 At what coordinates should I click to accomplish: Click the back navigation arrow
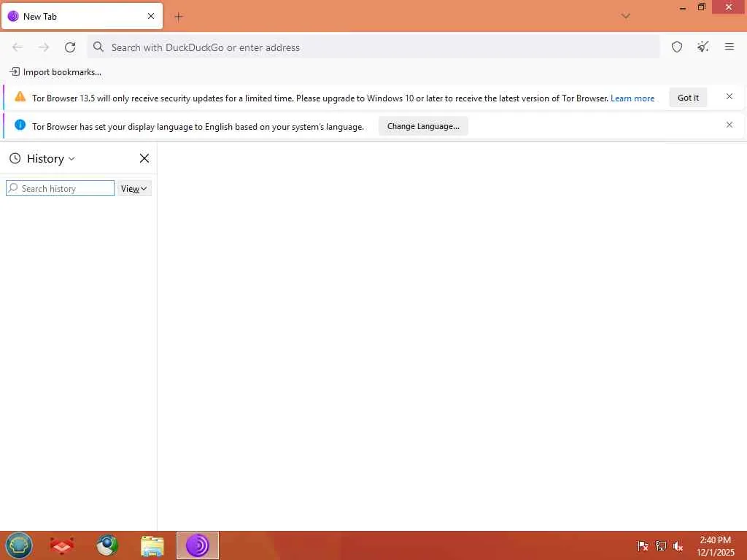18,47
